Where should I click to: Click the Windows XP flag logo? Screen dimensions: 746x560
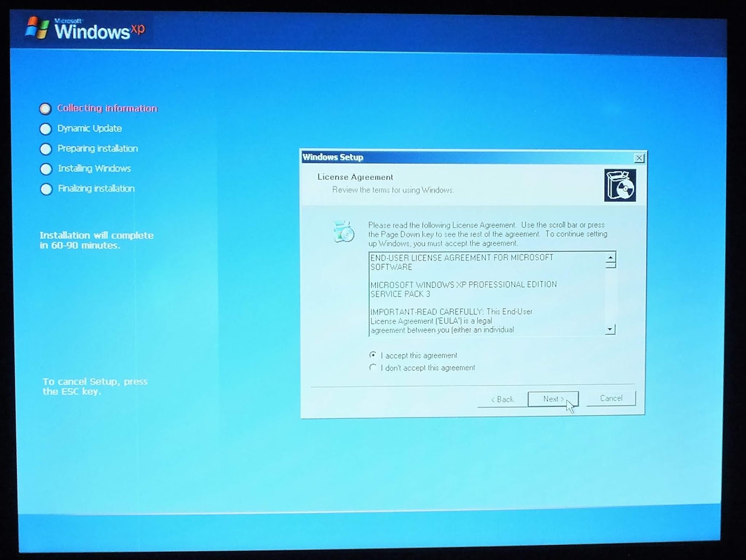point(37,28)
